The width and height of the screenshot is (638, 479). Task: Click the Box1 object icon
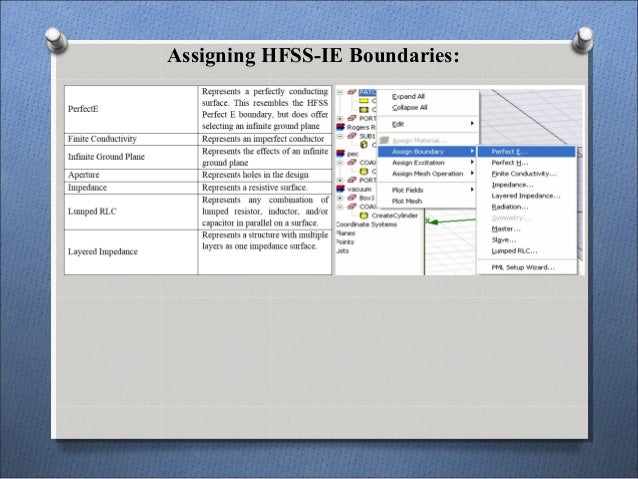352,198
